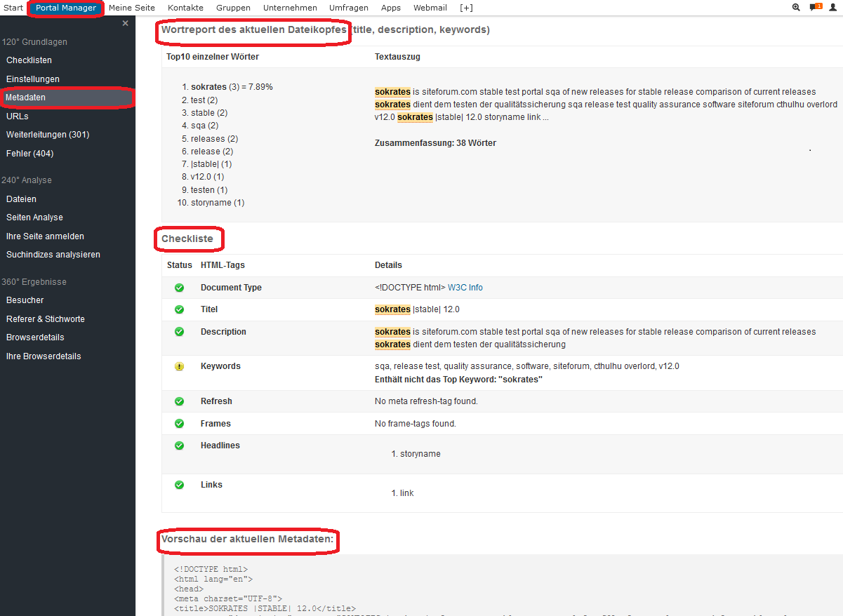
Task: Click green check icon for Document Type
Action: point(179,288)
